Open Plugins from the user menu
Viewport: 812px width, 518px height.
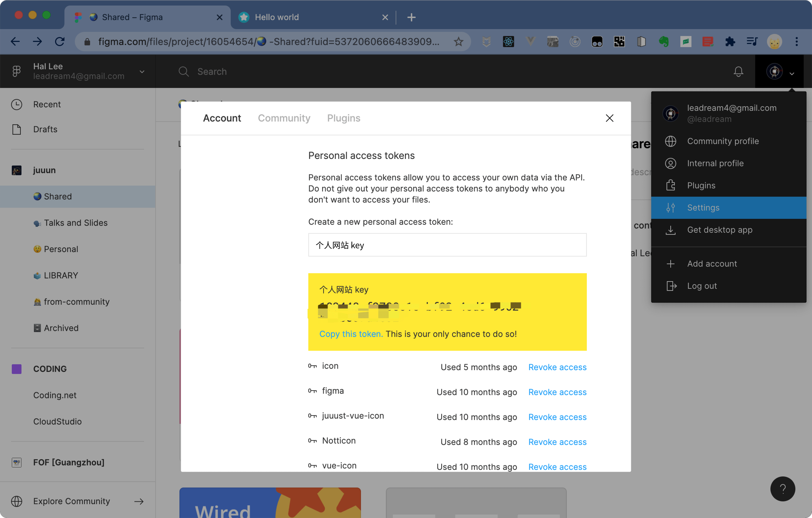click(x=729, y=185)
